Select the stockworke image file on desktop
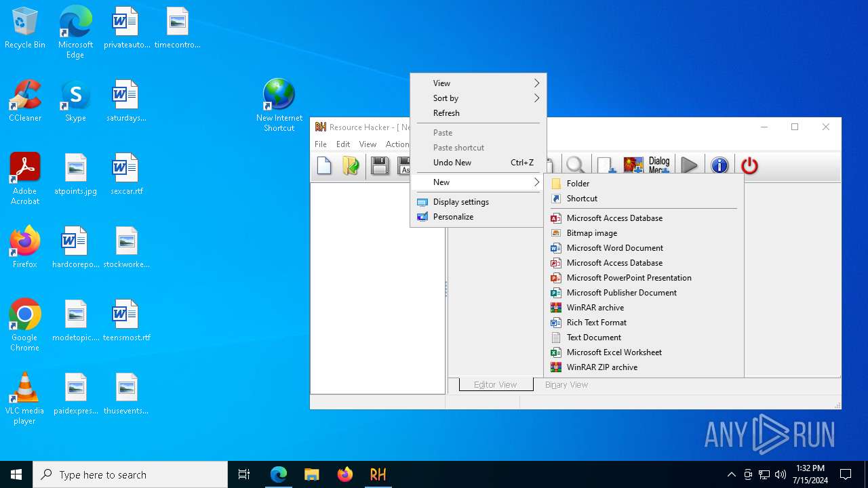Viewport: 868px width, 488px height. click(126, 247)
